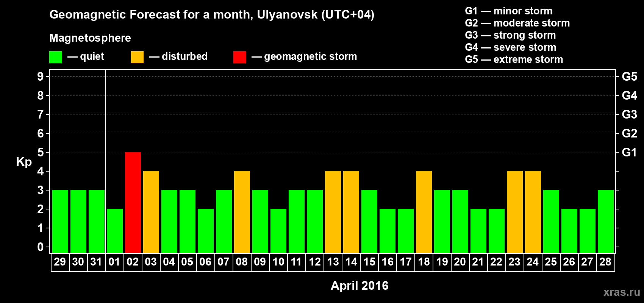Click the G5 right-axis label
644x303 pixels.
630,77
